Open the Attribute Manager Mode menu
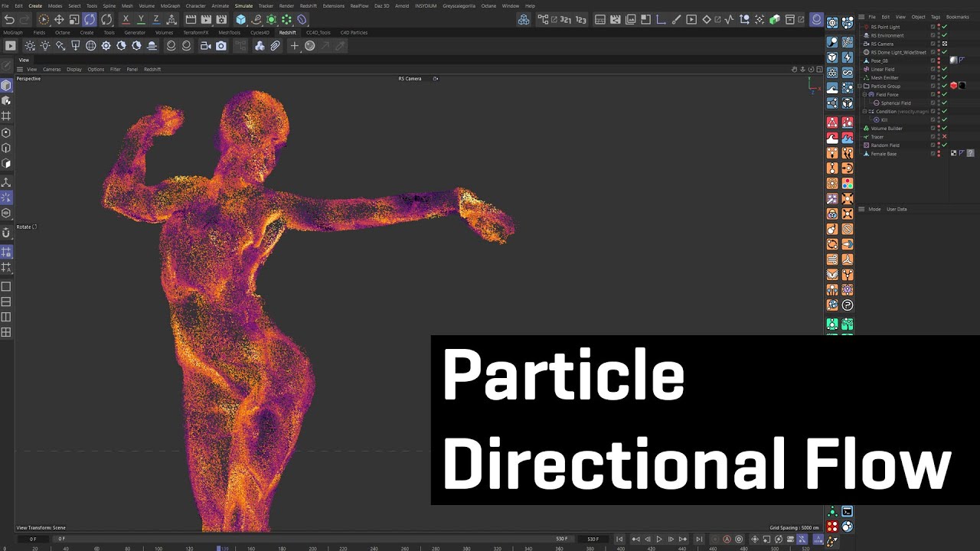 (x=874, y=209)
